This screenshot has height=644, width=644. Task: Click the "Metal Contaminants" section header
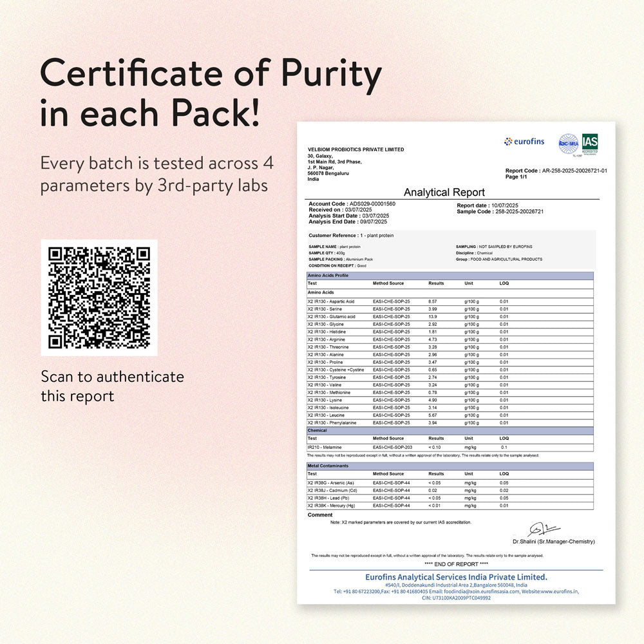tap(328, 466)
